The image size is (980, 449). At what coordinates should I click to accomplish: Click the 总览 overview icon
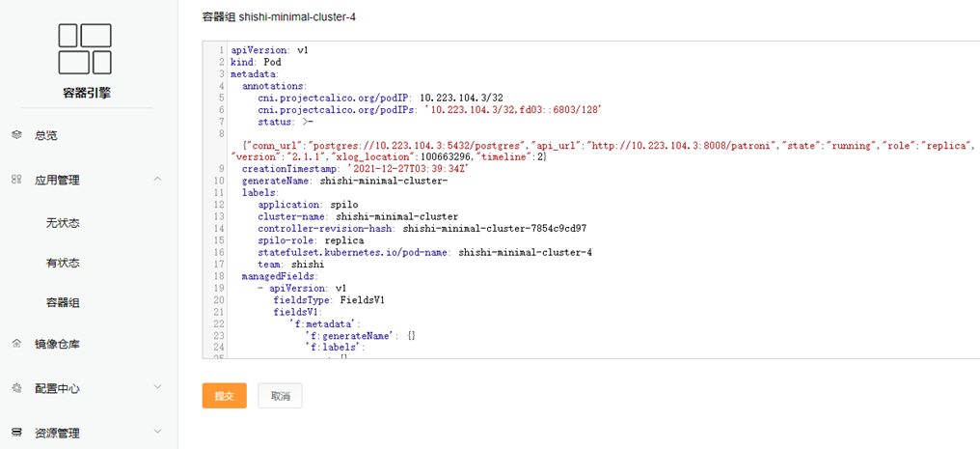(x=16, y=135)
